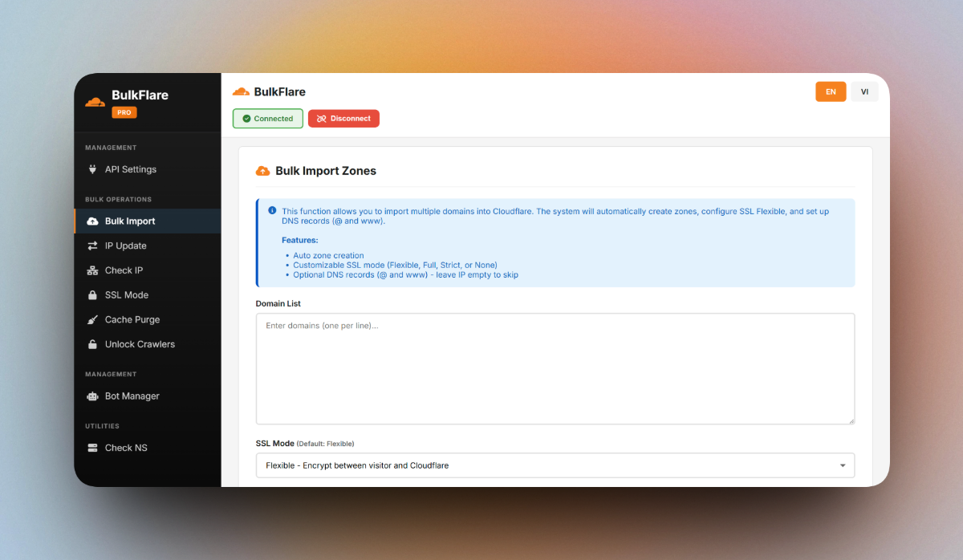Viewport: 963px width, 560px height.
Task: Click the 'SSL Mode (Default: Flexible)' label
Action: 305,443
